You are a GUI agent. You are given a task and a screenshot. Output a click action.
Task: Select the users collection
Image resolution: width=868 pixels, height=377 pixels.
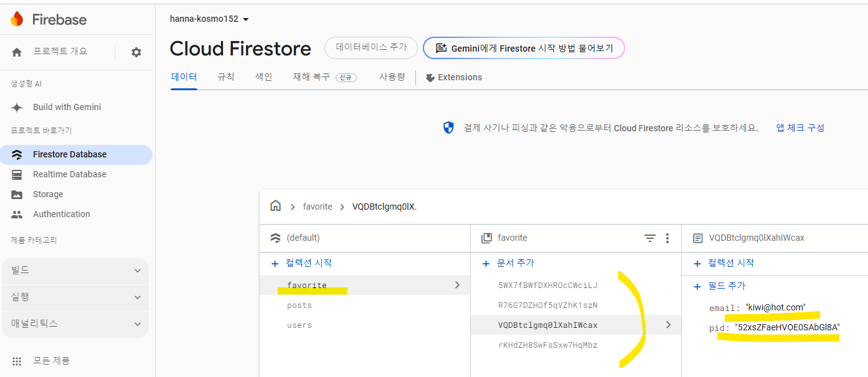365,325
